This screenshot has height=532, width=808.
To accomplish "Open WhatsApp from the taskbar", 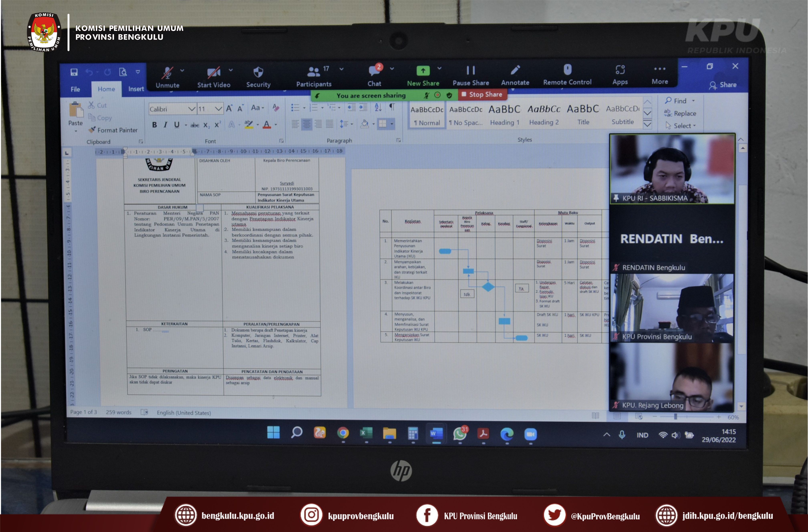I will (460, 434).
